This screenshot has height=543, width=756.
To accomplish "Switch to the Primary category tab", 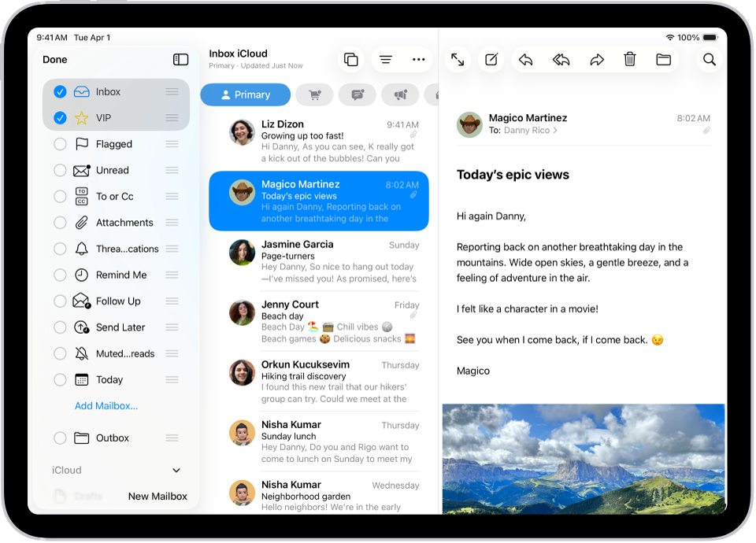I will pos(245,94).
